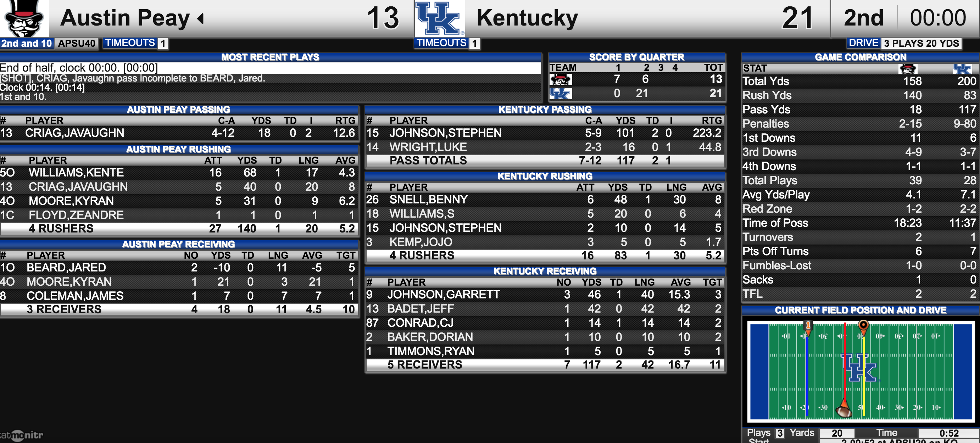This screenshot has height=443, width=980.
Task: Click the DRIVE label in top bar
Action: [x=863, y=43]
